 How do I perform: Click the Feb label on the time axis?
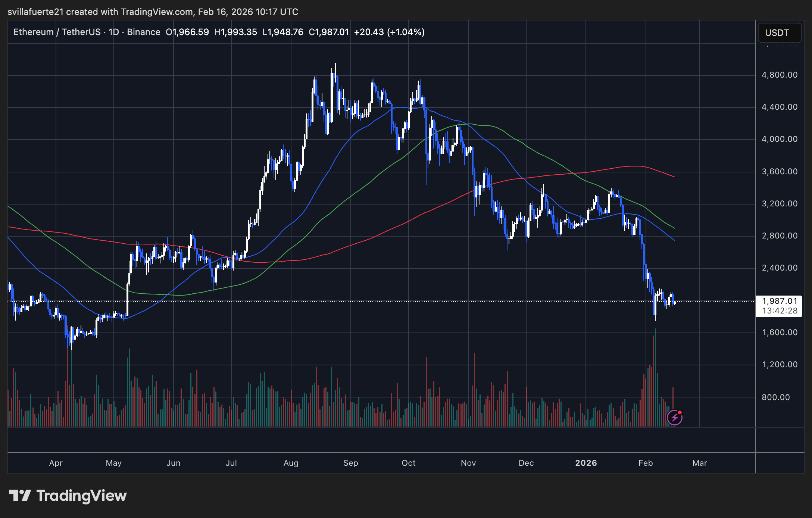tap(646, 463)
